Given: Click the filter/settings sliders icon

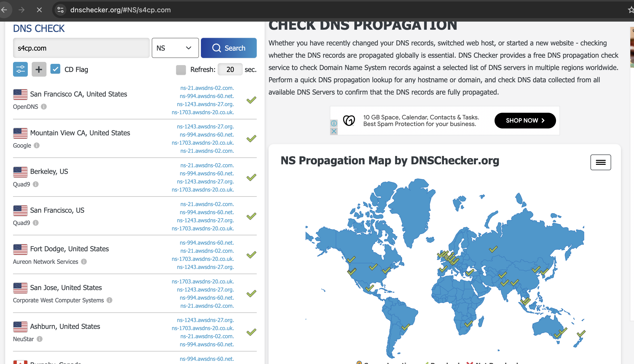Looking at the screenshot, I should point(20,69).
